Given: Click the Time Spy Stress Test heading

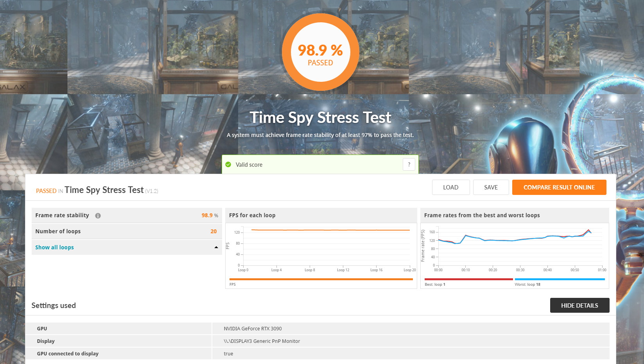Looking at the screenshot, I should tap(320, 117).
